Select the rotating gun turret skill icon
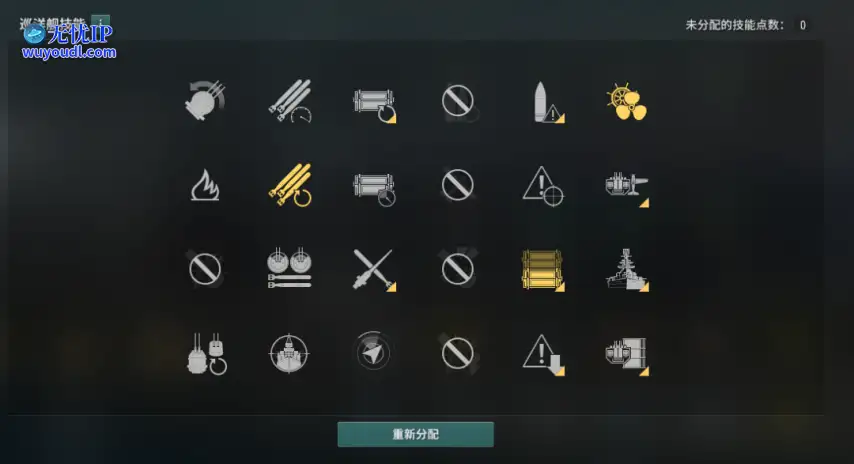 205,101
